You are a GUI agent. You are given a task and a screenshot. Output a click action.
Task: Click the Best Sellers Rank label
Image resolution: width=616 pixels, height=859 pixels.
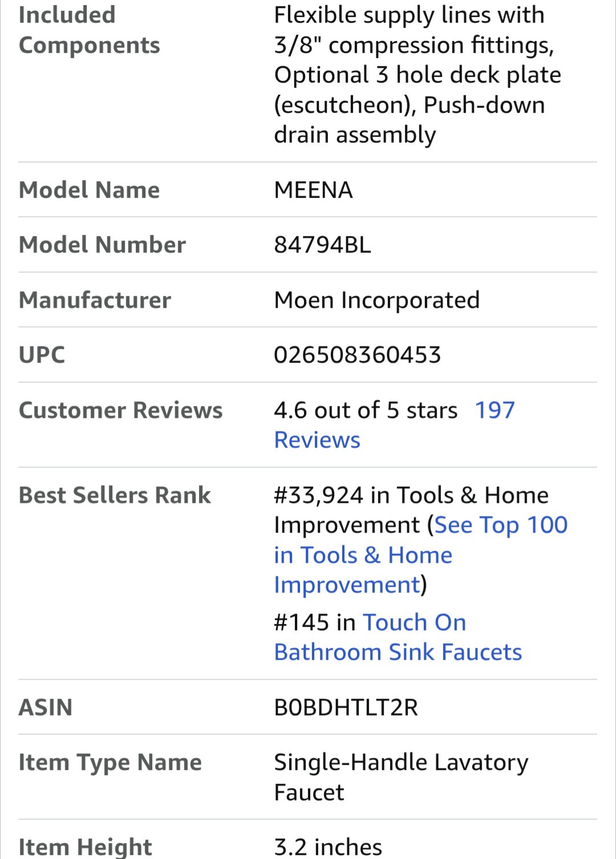pos(115,495)
